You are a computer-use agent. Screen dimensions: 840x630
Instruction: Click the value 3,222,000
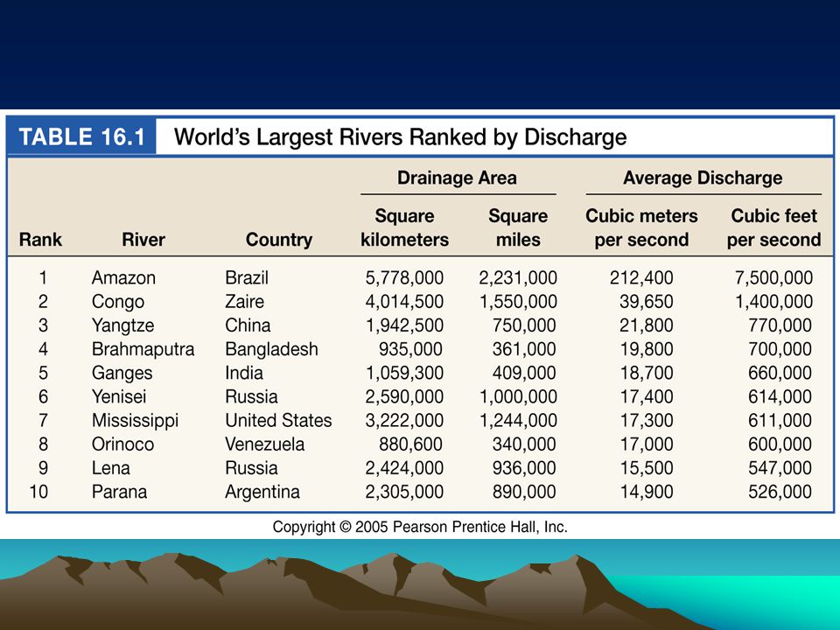point(404,421)
